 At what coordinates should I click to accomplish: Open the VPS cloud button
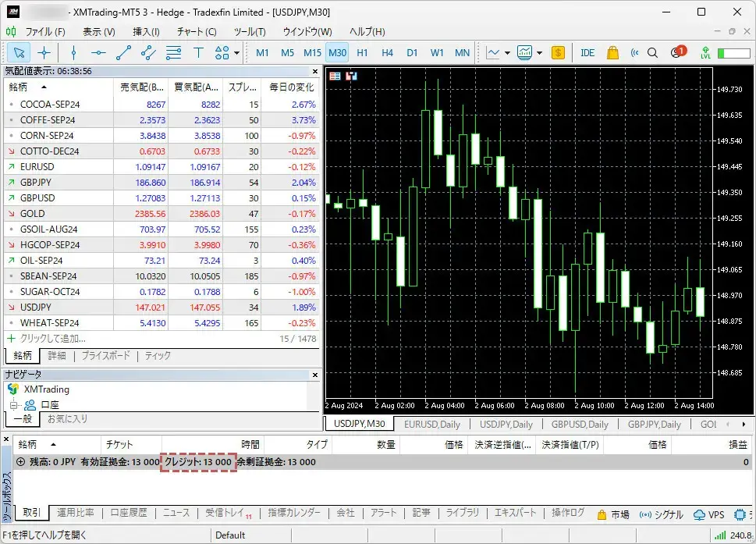click(x=708, y=514)
